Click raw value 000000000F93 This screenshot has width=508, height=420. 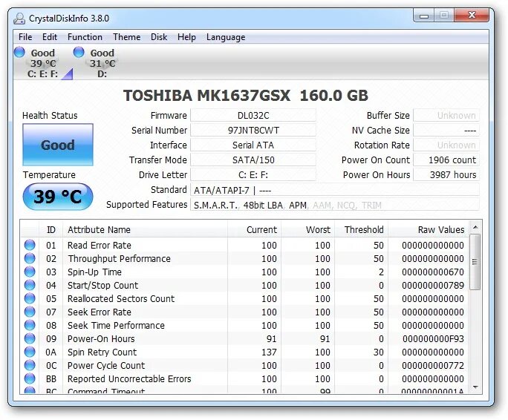point(433,338)
